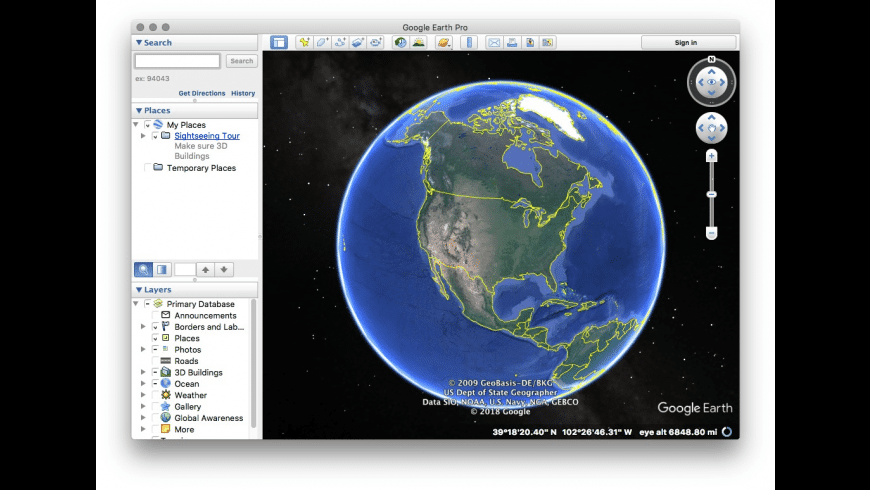Image resolution: width=870 pixels, height=490 pixels.
Task: Click zoom out minus button
Action: (x=711, y=233)
